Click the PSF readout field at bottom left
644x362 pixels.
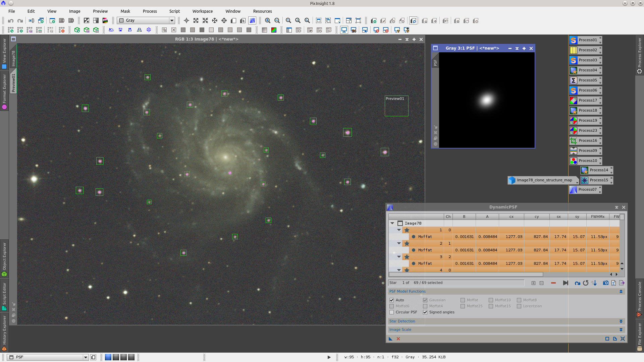[47, 357]
